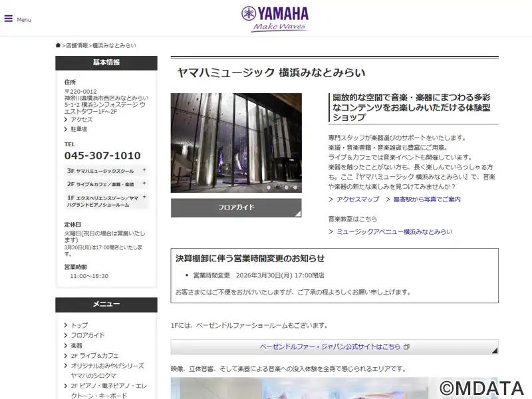Open the アクセスマップ link
Viewport: 532px width, 399px height.
[358, 199]
